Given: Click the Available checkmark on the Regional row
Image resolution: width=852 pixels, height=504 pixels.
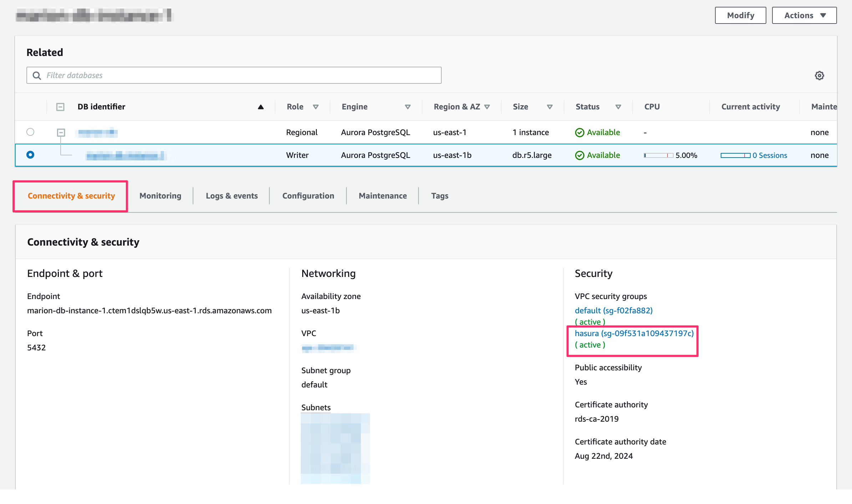Looking at the screenshot, I should (580, 132).
